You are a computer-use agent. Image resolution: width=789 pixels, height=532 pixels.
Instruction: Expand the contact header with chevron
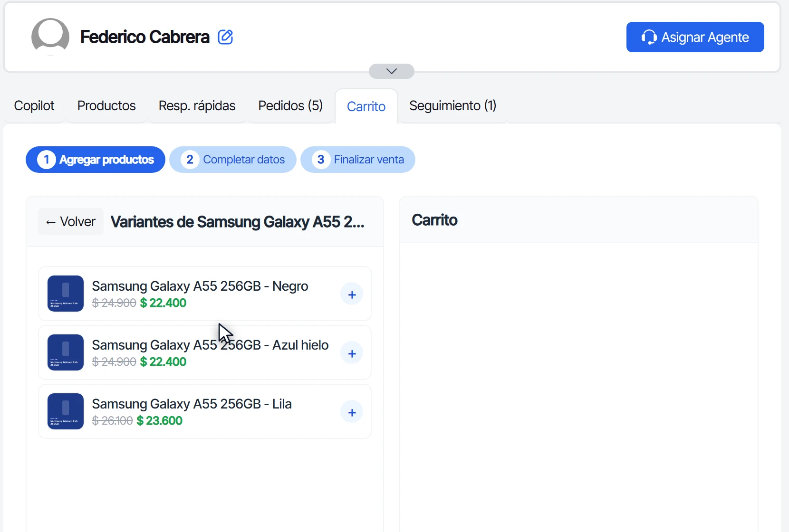392,71
